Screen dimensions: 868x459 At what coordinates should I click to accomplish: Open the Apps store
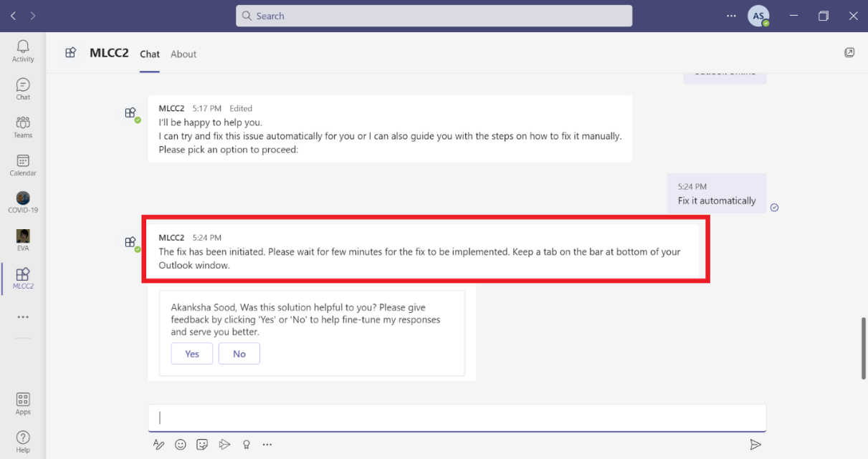point(22,402)
